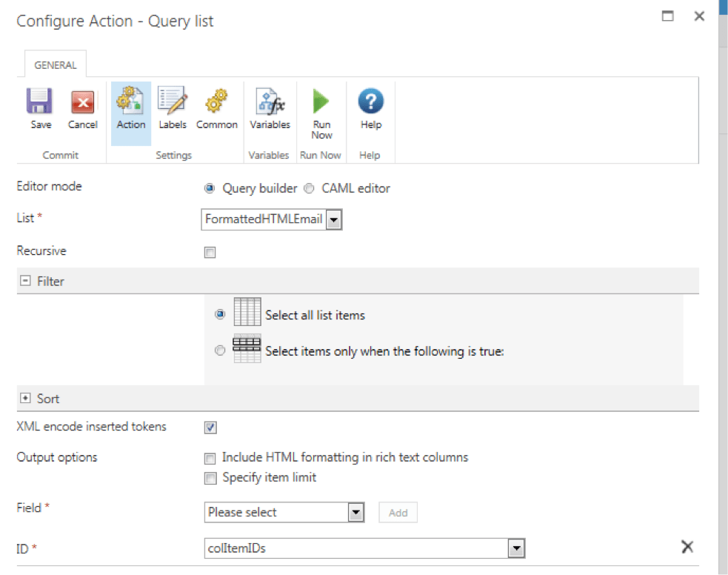This screenshot has width=728, height=575.
Task: Click the Commit group label
Action: coord(60,155)
